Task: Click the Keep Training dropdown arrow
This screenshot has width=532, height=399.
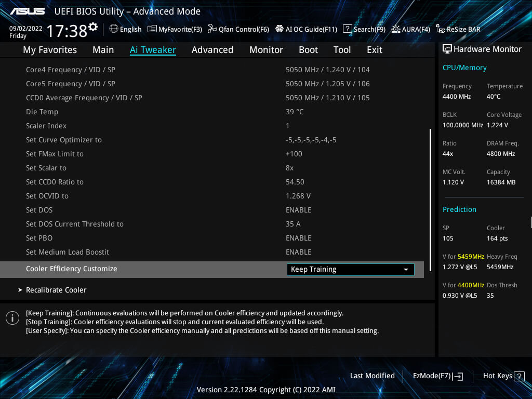Action: click(406, 270)
